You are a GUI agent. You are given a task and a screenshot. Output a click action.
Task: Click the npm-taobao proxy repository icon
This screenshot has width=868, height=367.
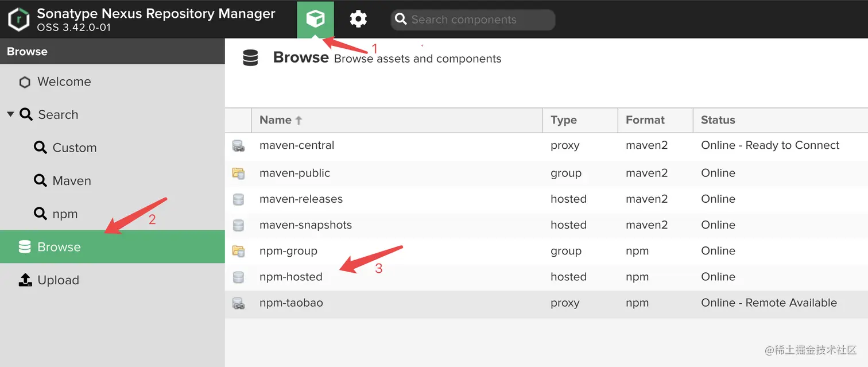pyautogui.click(x=238, y=304)
